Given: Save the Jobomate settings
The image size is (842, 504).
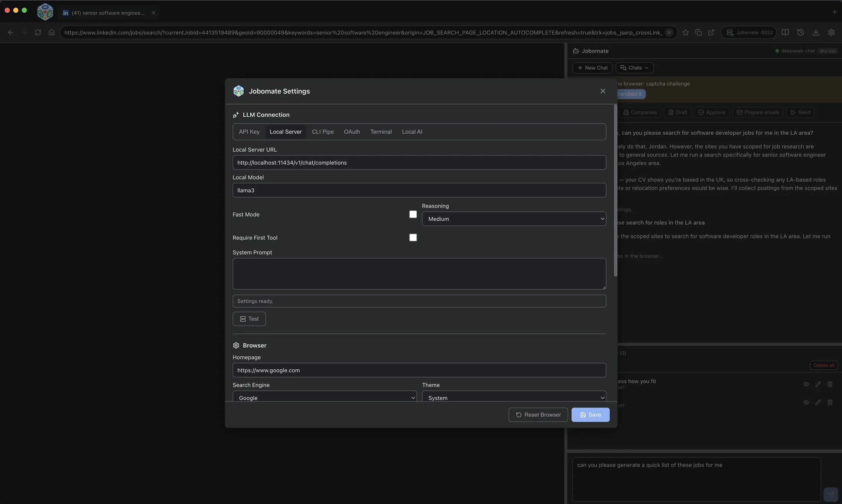Looking at the screenshot, I should 591,415.
